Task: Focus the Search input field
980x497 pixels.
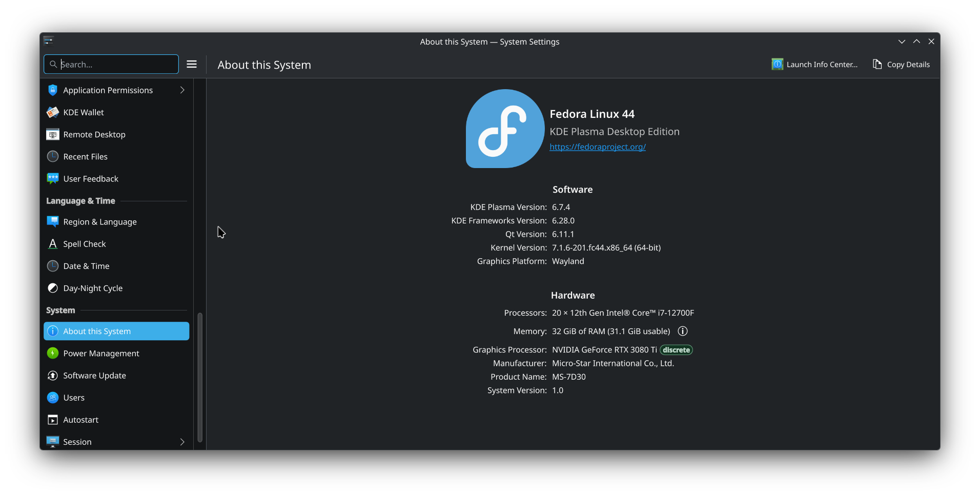Action: point(111,64)
